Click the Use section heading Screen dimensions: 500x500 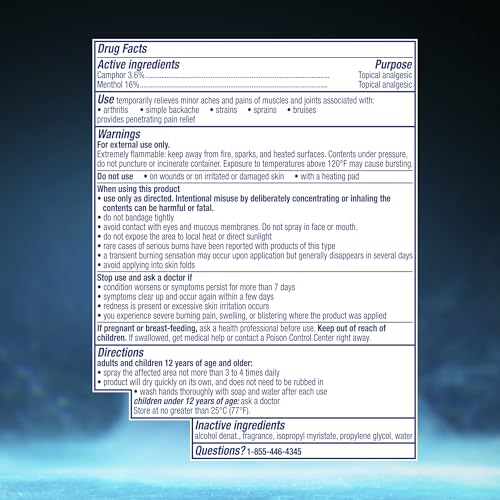coord(106,99)
